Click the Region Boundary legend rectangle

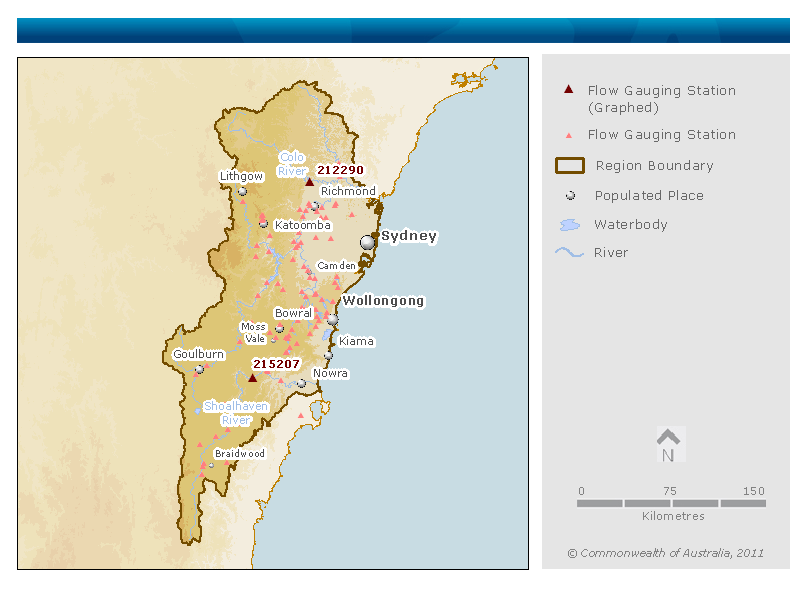[568, 166]
